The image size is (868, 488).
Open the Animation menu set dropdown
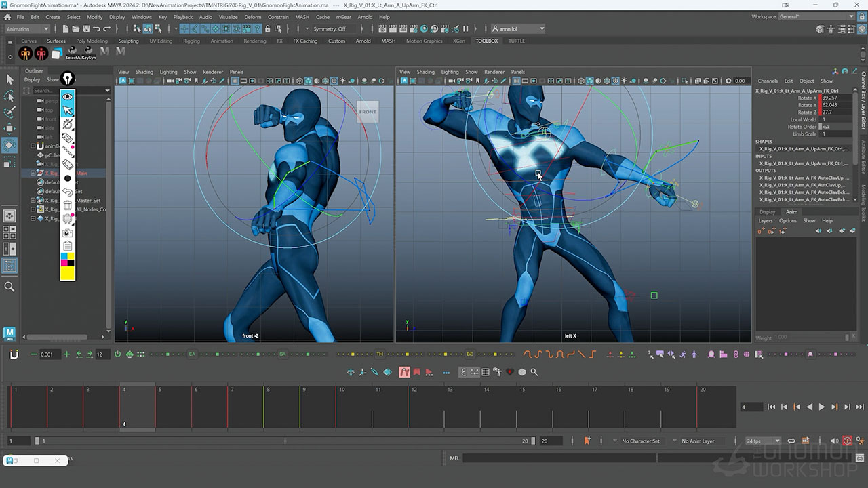[x=27, y=29]
